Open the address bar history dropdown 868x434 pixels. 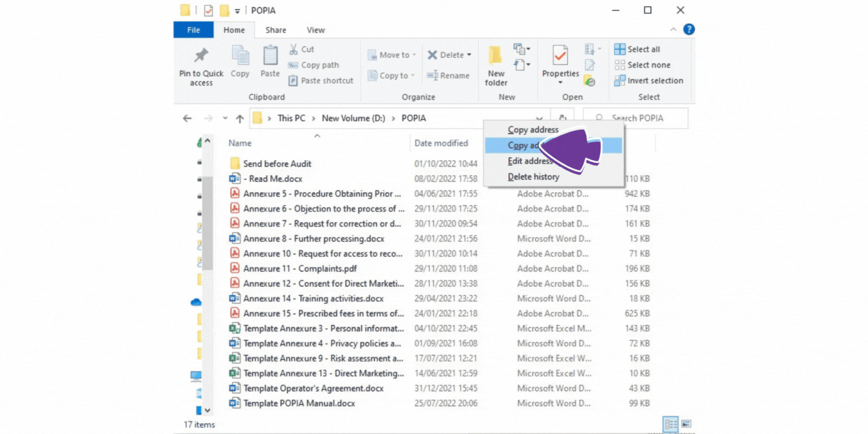(538, 118)
